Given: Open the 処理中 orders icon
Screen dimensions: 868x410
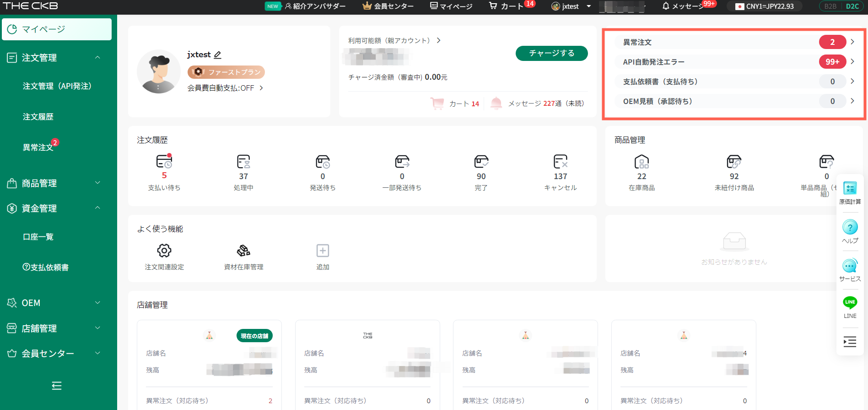Looking at the screenshot, I should click(243, 162).
